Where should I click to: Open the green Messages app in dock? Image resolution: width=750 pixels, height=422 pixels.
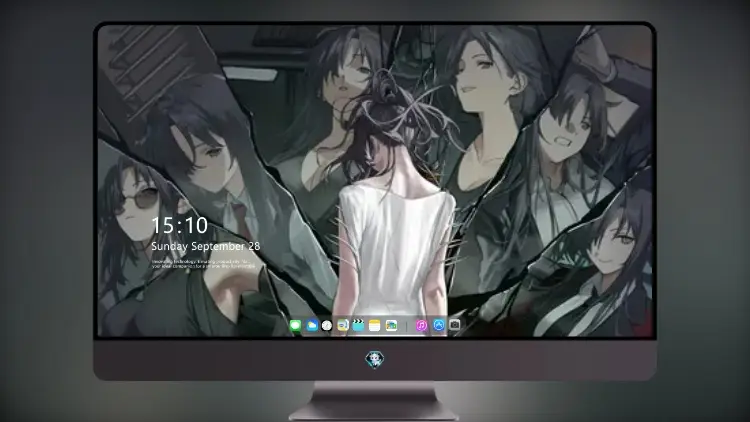[295, 326]
